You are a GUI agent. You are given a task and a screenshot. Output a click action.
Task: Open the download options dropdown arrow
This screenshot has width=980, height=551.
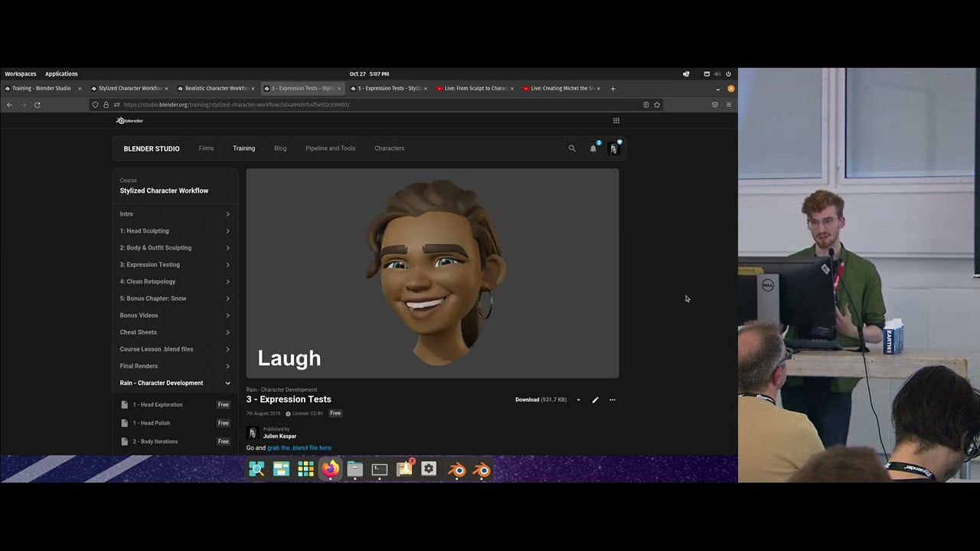tap(578, 399)
